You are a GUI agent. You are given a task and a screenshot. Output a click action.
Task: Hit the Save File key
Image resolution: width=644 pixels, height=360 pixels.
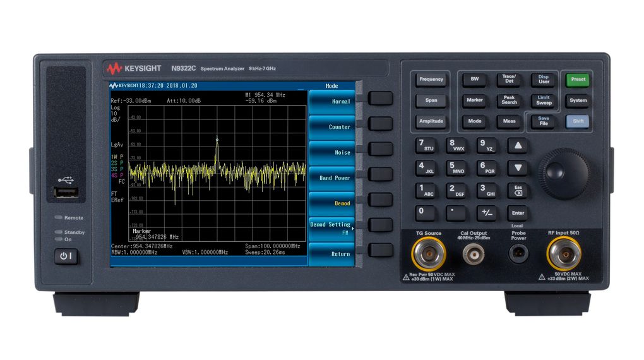544,121
